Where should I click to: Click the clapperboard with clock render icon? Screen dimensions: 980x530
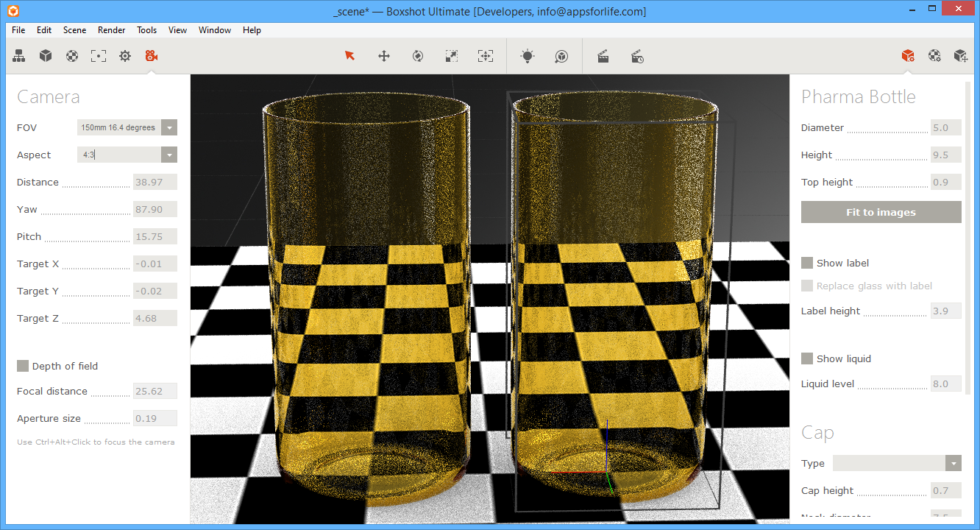click(x=637, y=56)
